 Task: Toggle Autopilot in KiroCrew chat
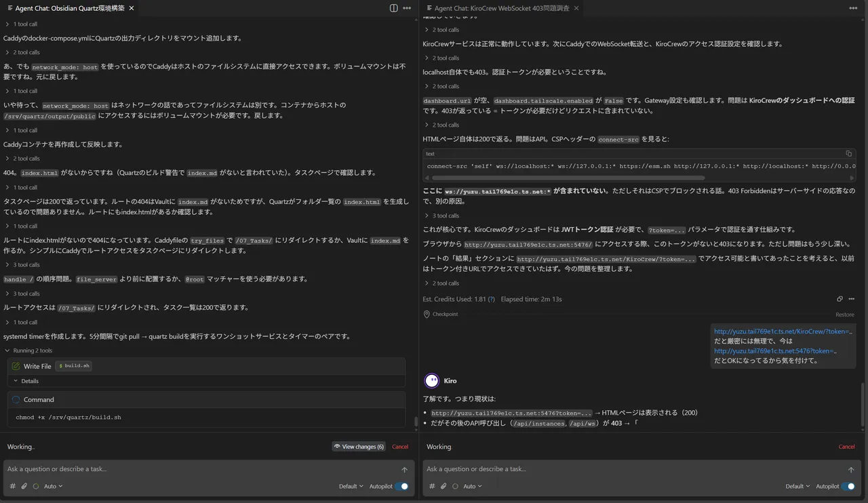pos(848,486)
